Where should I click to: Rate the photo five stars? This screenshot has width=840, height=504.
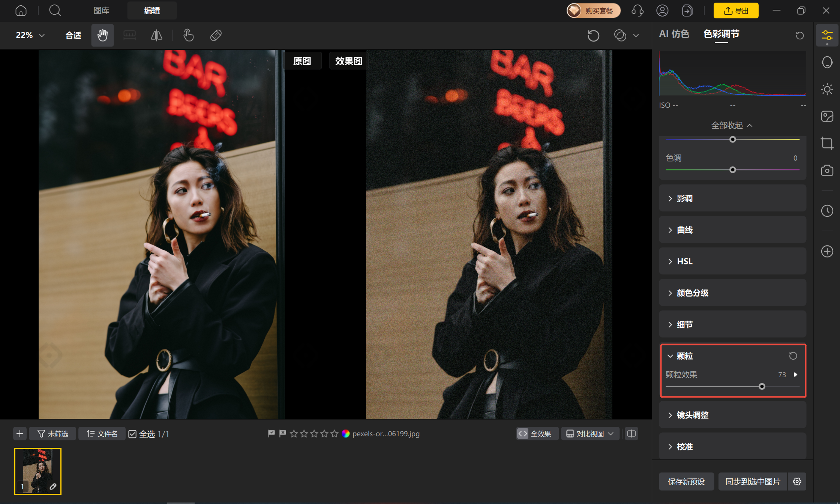coord(334,434)
